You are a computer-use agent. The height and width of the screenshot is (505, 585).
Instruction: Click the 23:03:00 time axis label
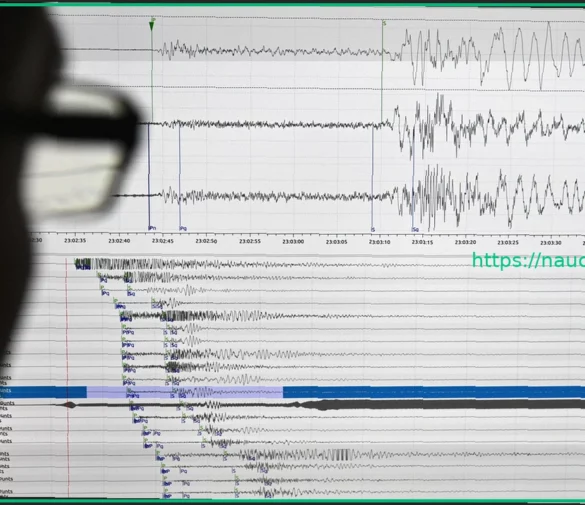[293, 242]
